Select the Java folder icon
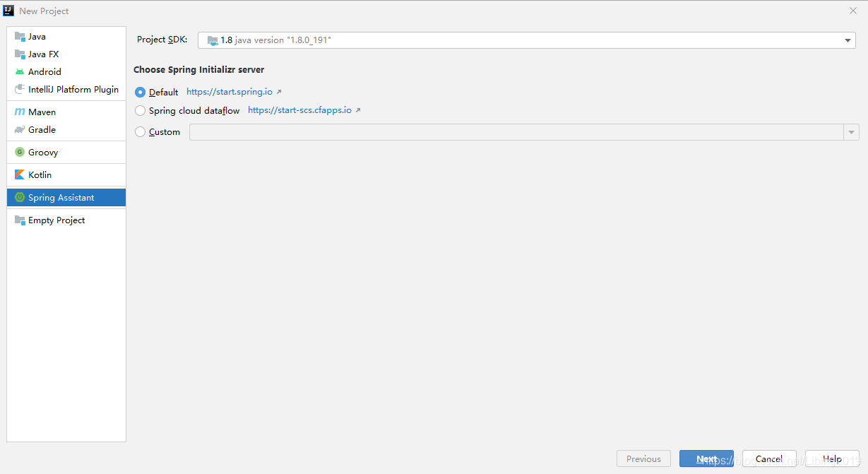The image size is (868, 474). point(20,37)
